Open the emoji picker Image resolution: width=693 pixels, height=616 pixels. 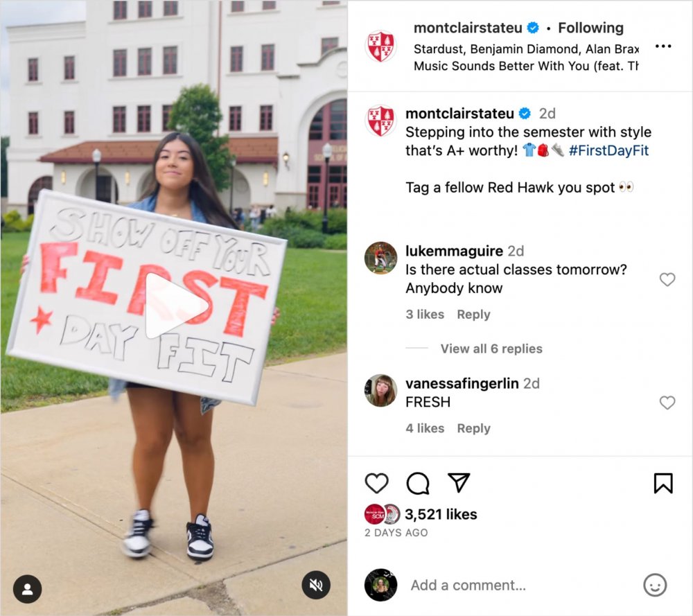pos(655,586)
